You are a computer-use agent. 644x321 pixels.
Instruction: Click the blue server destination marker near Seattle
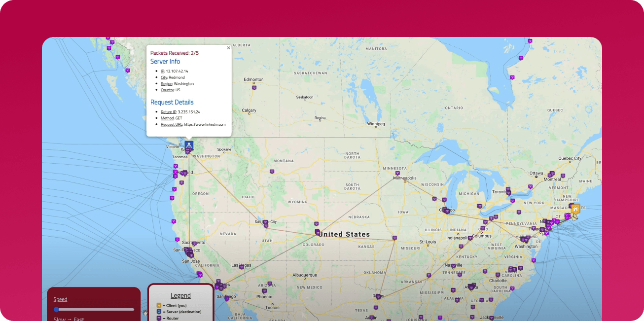pos(189,144)
